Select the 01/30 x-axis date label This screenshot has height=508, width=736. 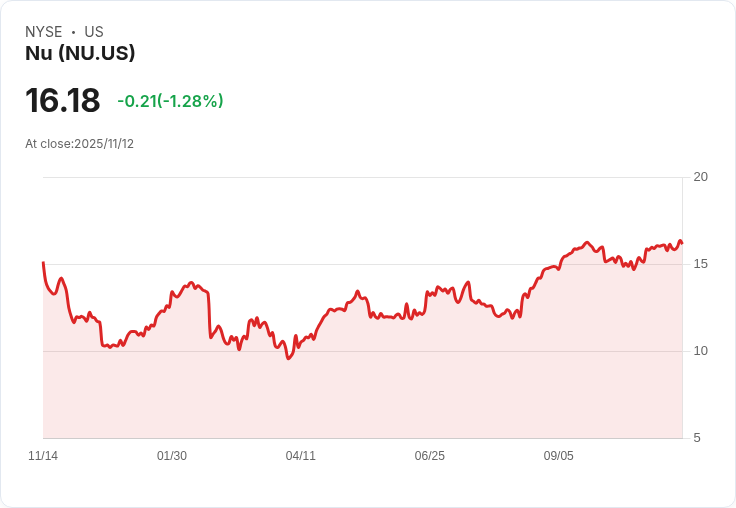[172, 456]
